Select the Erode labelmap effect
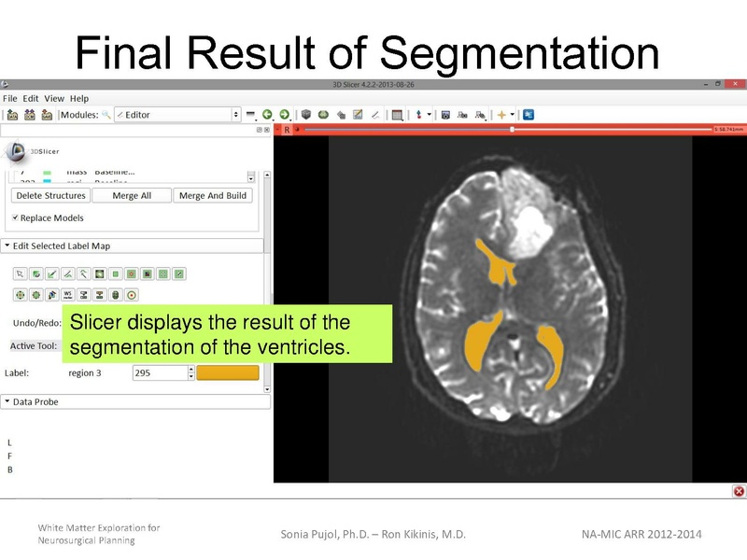Viewport: 747px width, 560px height. 18,294
